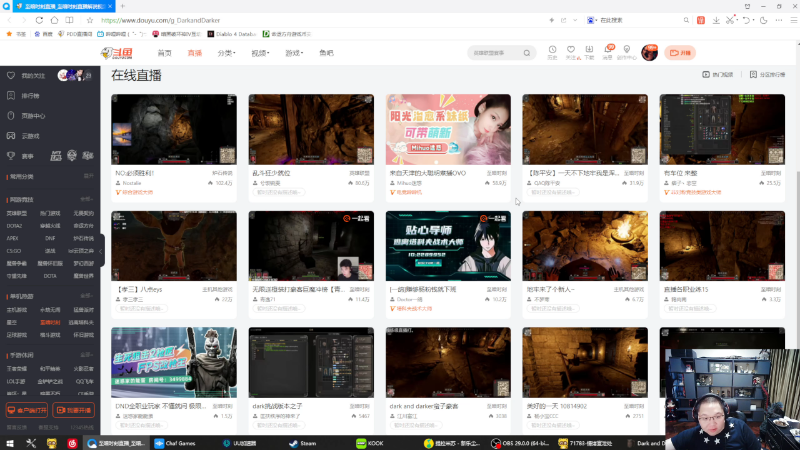Screen dimensions: 800x450
Task: Open 排行榜 rankings in sidebar
Action: (x=30, y=96)
